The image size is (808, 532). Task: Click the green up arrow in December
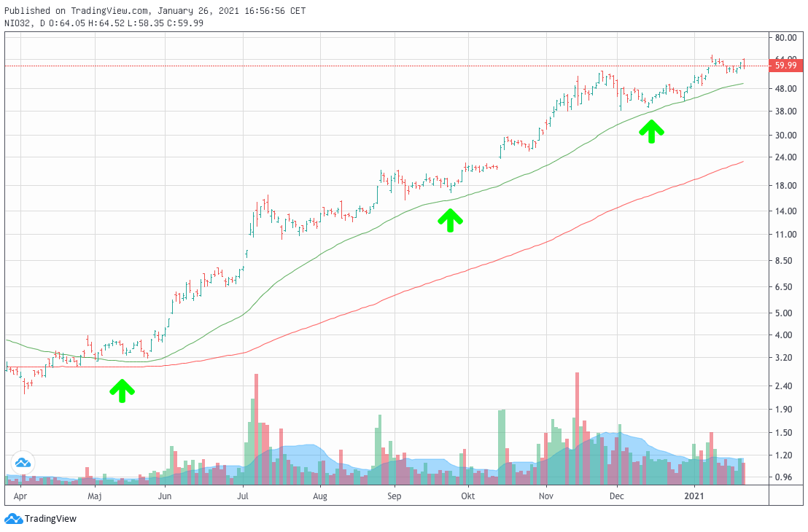(651, 131)
